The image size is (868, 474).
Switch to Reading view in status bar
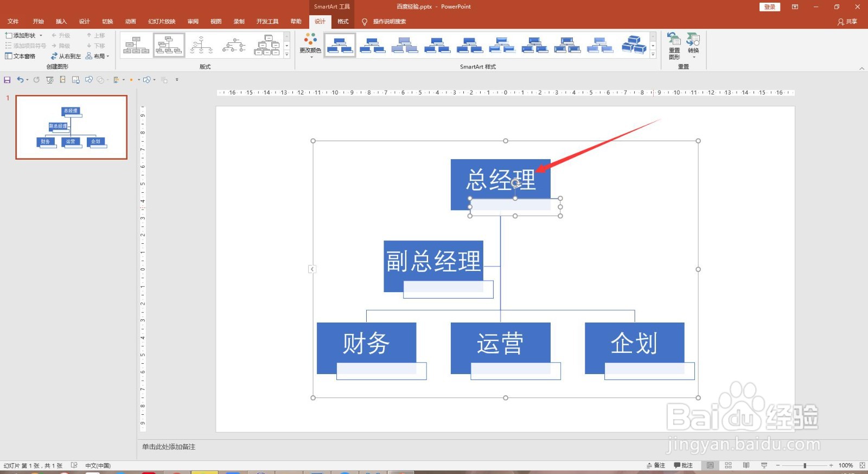coord(746,465)
